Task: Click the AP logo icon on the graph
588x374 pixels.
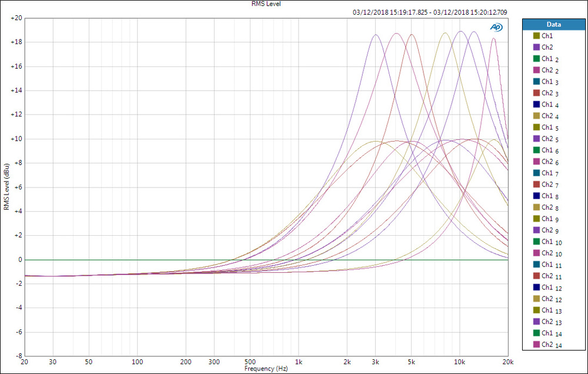Action: (x=496, y=27)
